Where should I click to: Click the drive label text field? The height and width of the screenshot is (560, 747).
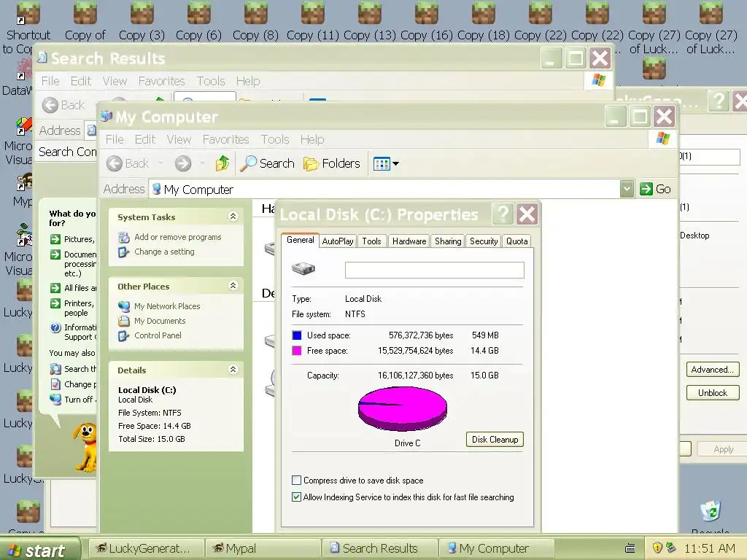coord(435,270)
